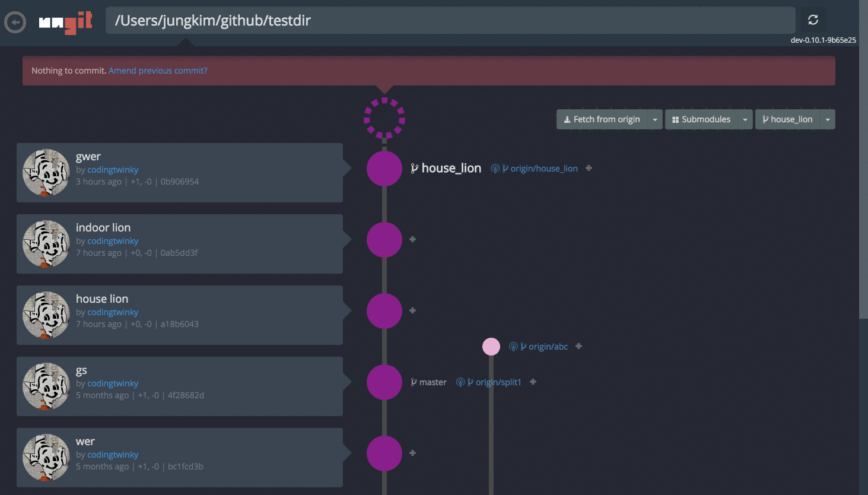
Task: Select the 'house lion' commit title
Action: point(102,299)
